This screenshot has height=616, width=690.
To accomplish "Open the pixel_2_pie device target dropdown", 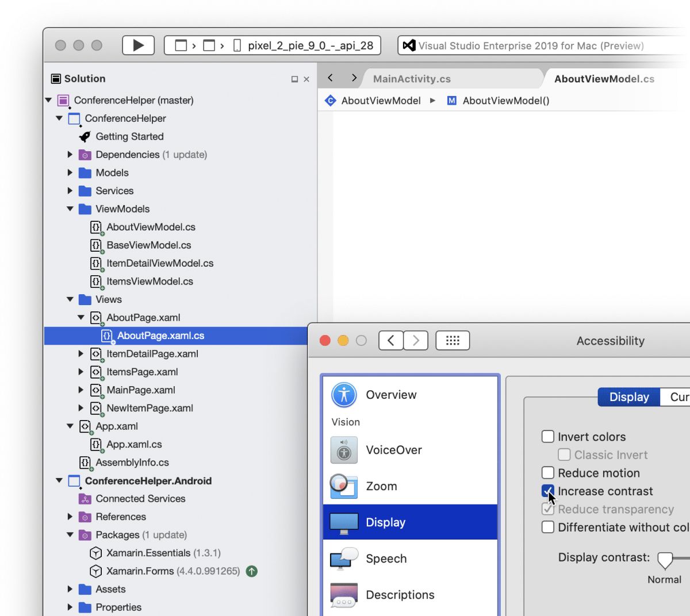I will tap(308, 45).
